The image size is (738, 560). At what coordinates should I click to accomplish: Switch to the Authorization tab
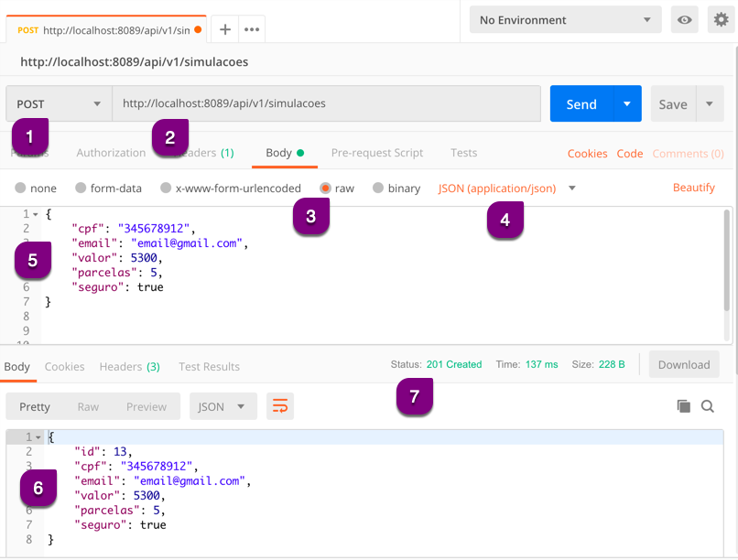(111, 153)
